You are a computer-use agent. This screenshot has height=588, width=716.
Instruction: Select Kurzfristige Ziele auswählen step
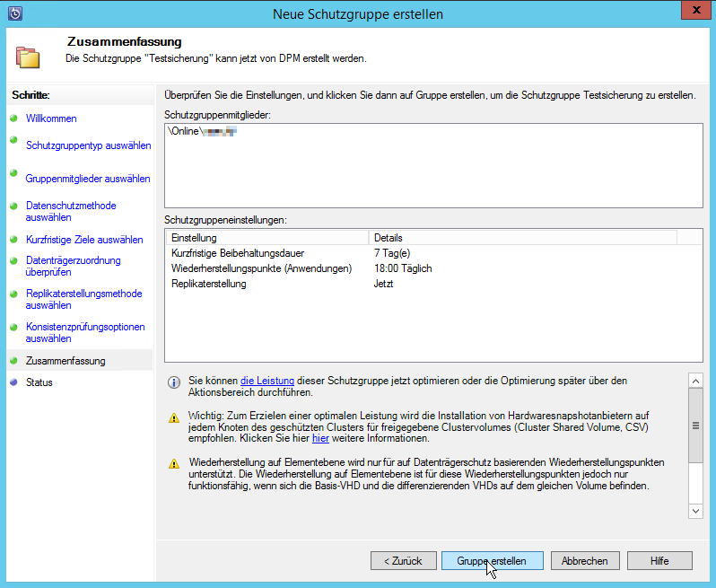click(84, 240)
